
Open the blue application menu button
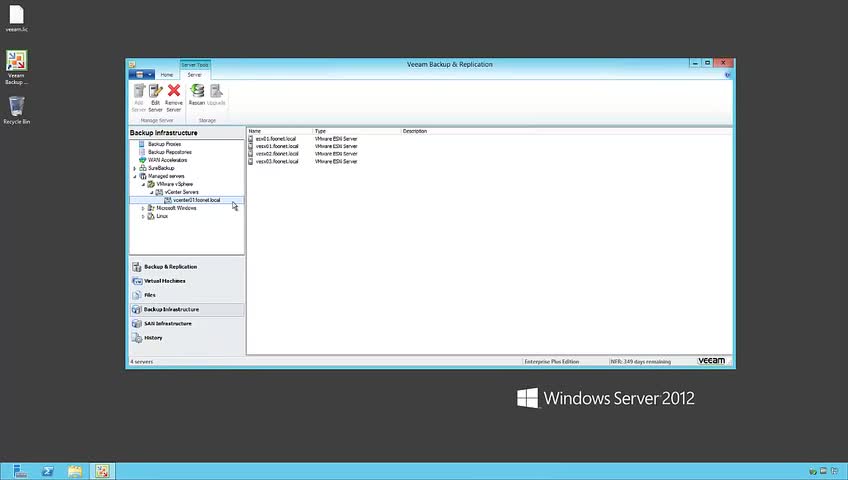pos(142,75)
